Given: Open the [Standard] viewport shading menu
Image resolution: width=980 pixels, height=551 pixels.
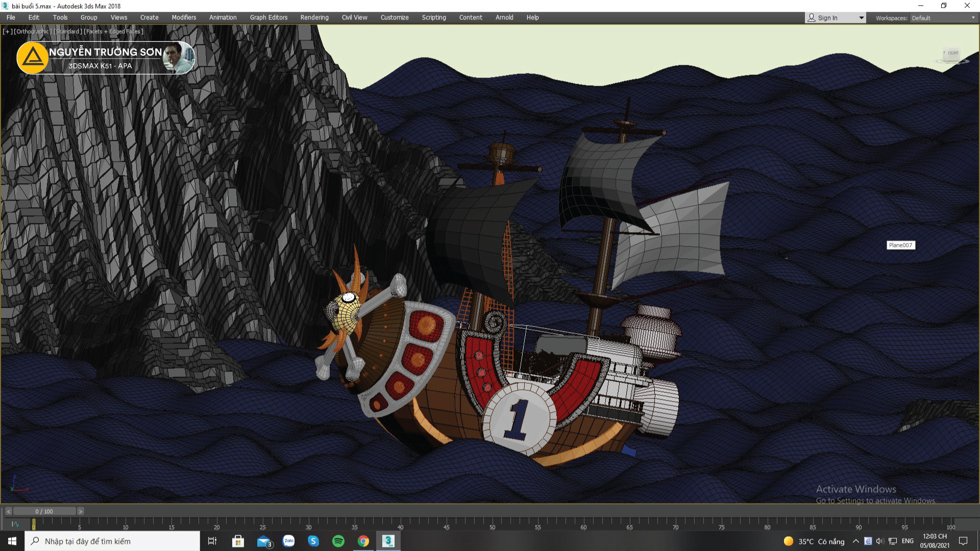Looking at the screenshot, I should [x=68, y=32].
